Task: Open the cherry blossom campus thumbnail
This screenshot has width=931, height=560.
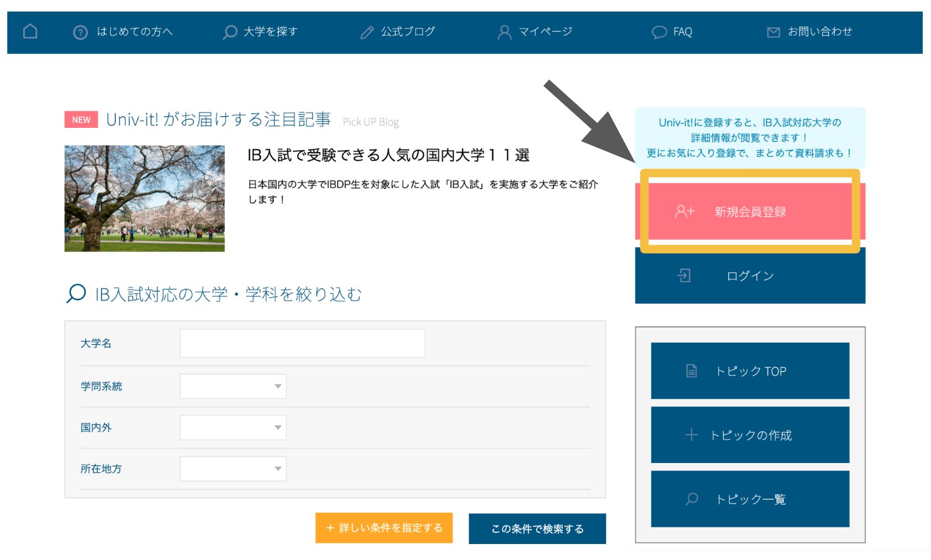Action: coord(144,198)
